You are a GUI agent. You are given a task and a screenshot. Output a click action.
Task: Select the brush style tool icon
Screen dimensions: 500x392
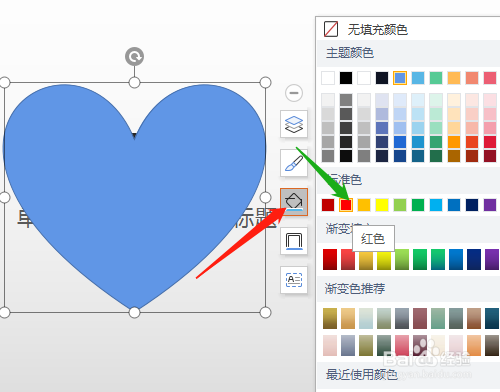(x=294, y=163)
